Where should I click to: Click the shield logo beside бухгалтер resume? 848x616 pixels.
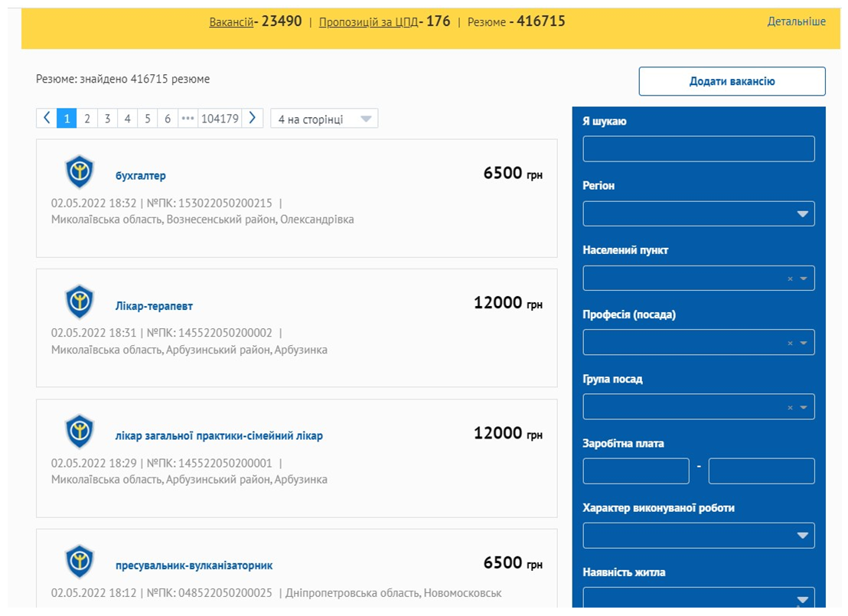[79, 172]
